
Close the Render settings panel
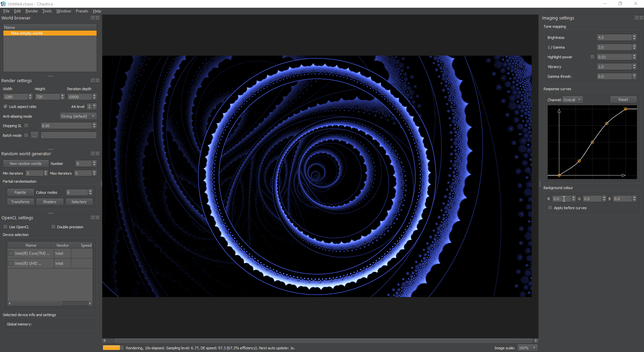point(98,80)
